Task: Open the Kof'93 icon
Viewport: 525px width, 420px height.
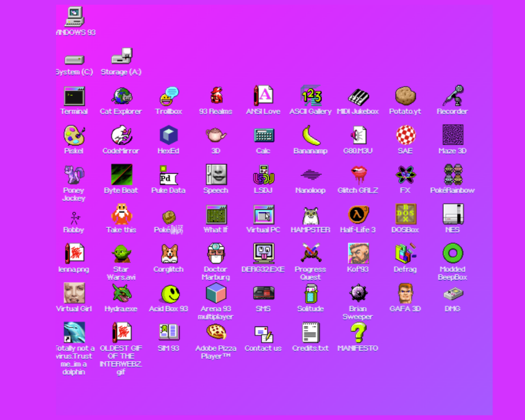Action: tap(358, 254)
